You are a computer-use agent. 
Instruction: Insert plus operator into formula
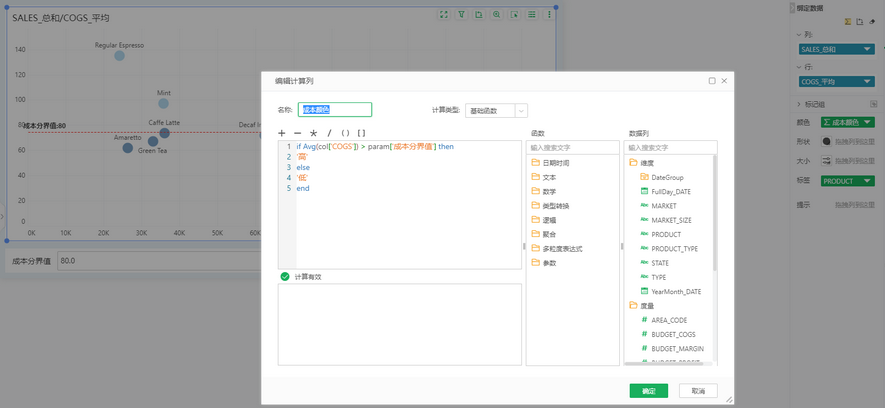(x=282, y=133)
